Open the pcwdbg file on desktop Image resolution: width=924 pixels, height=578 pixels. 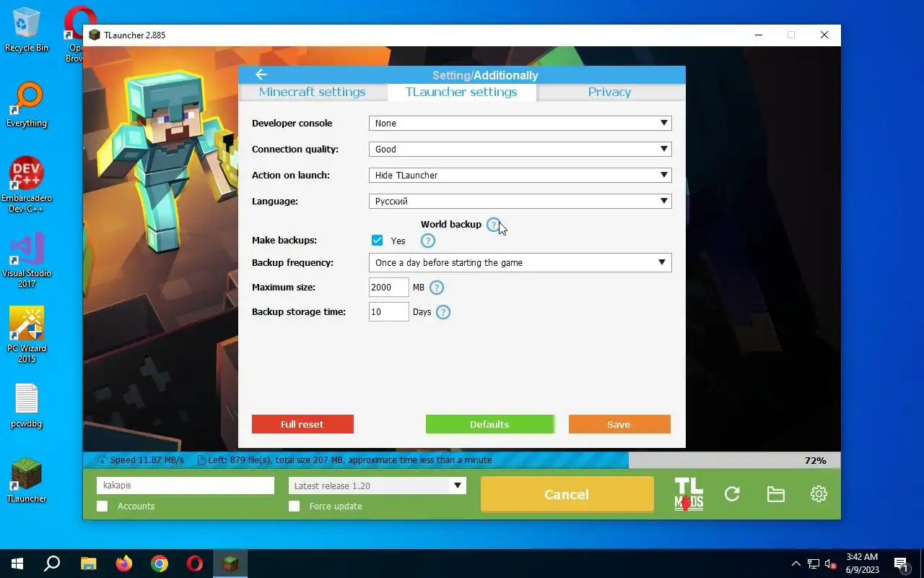(27, 406)
